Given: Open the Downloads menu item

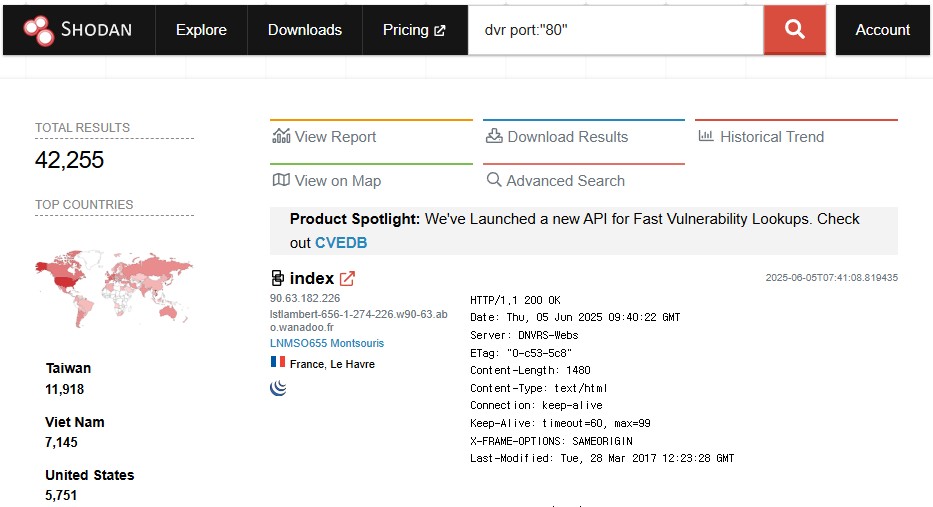Looking at the screenshot, I should pos(305,30).
